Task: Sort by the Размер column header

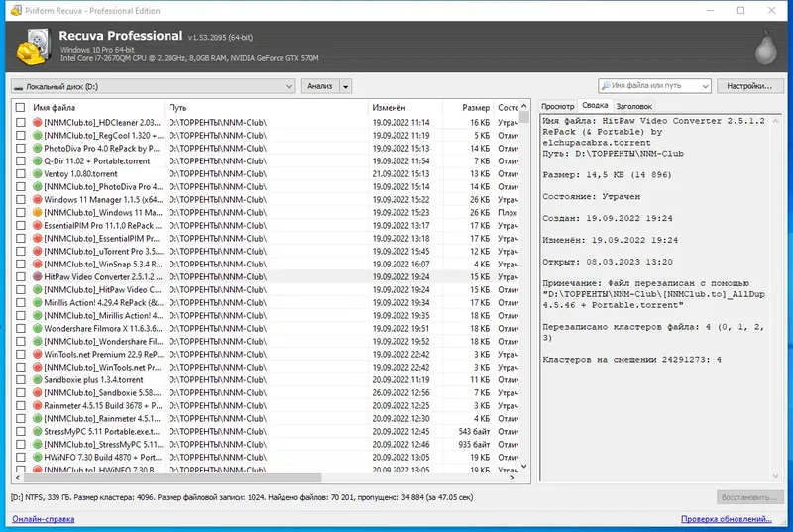Action: 468,108
